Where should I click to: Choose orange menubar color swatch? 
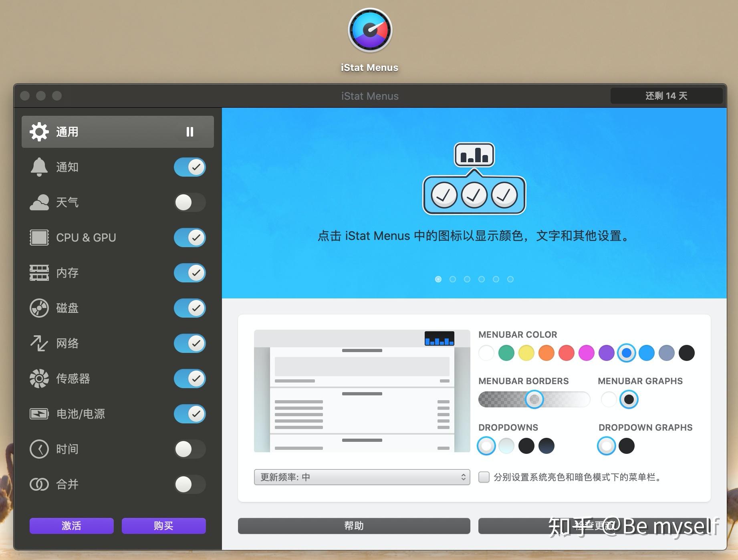click(x=546, y=353)
